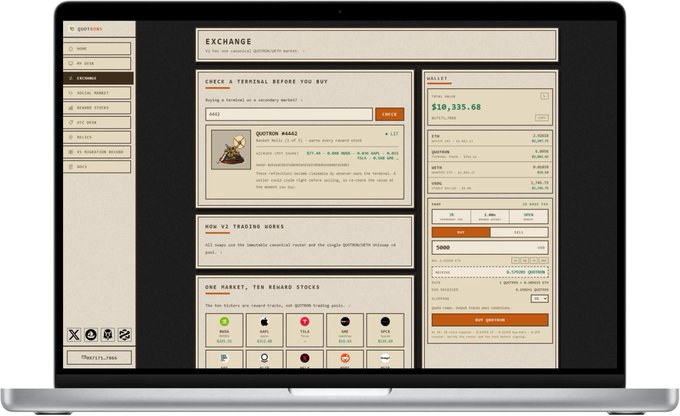Expand the How V2 Trading Works description
Image resolution: width=680 pixels, height=416 pixels.
(x=221, y=252)
